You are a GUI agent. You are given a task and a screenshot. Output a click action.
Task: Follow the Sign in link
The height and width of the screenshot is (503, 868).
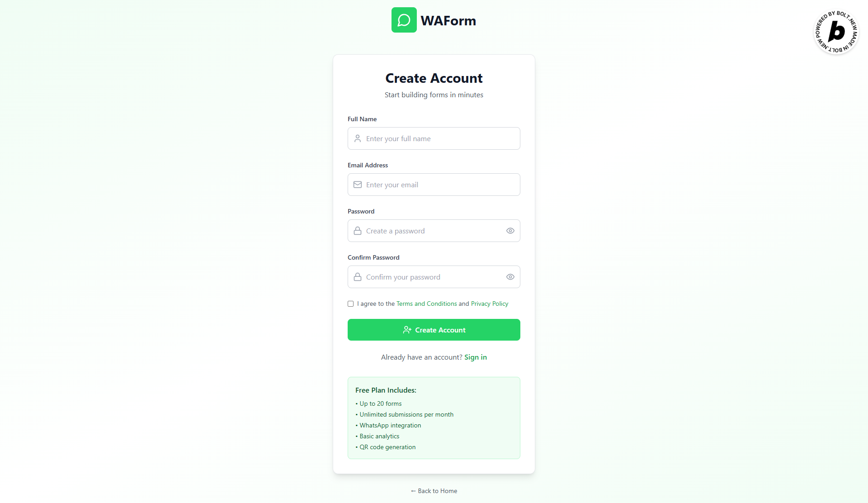476,357
